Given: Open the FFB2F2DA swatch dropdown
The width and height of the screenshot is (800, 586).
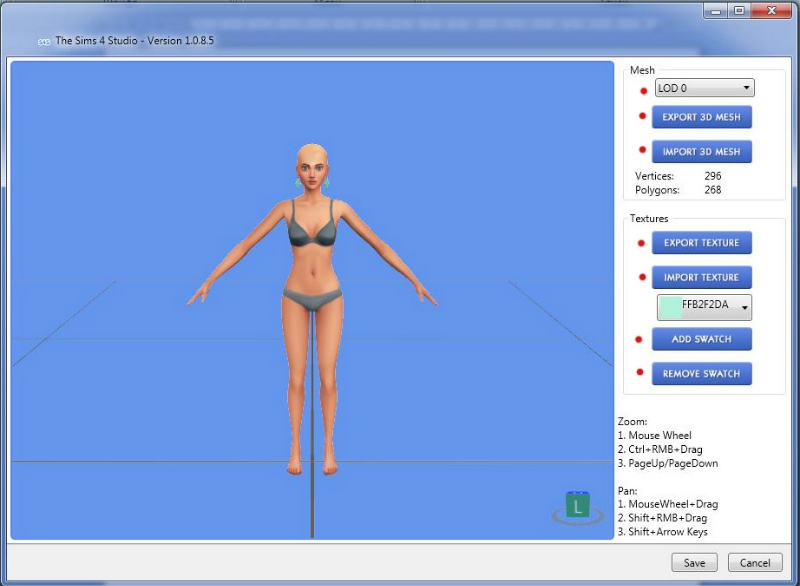Looking at the screenshot, I should [705, 307].
